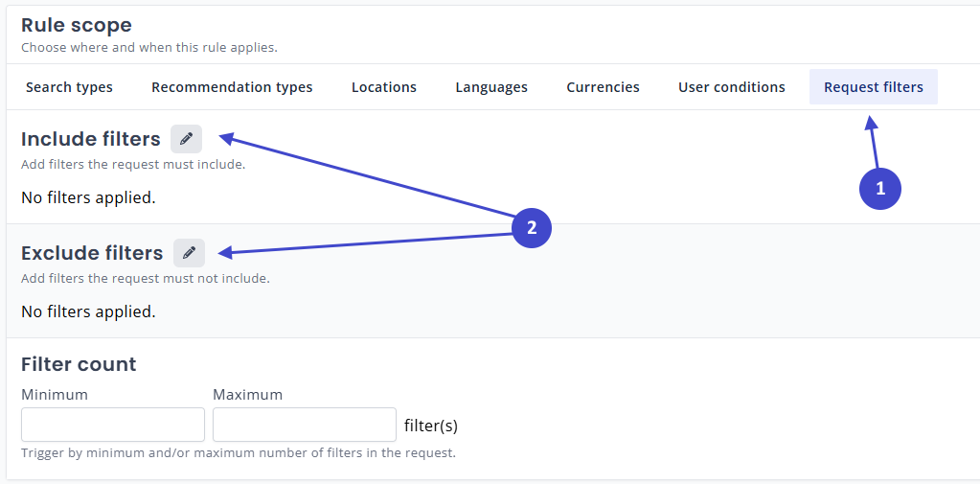Screen dimensions: 980x484
Task: Click the Include filters heading text
Action: tap(91, 140)
